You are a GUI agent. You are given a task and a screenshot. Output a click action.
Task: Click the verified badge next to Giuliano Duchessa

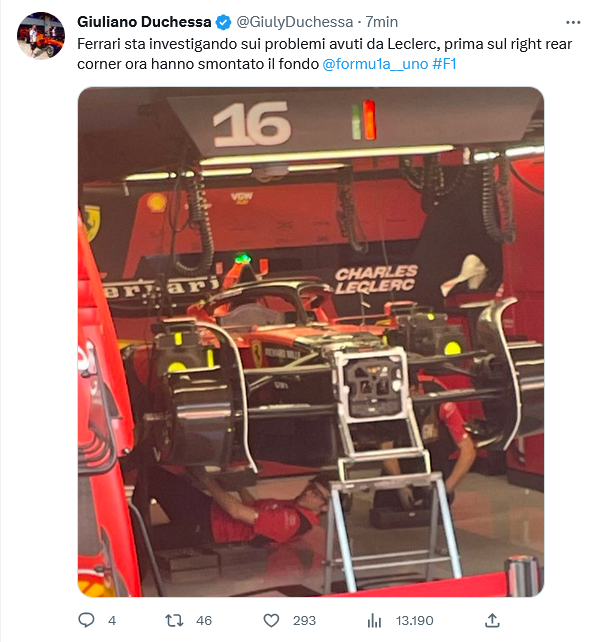(223, 22)
